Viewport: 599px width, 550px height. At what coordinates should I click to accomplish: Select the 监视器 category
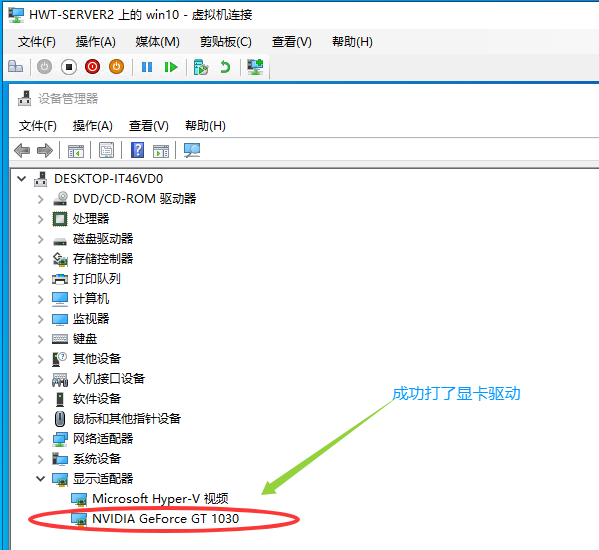point(91,319)
